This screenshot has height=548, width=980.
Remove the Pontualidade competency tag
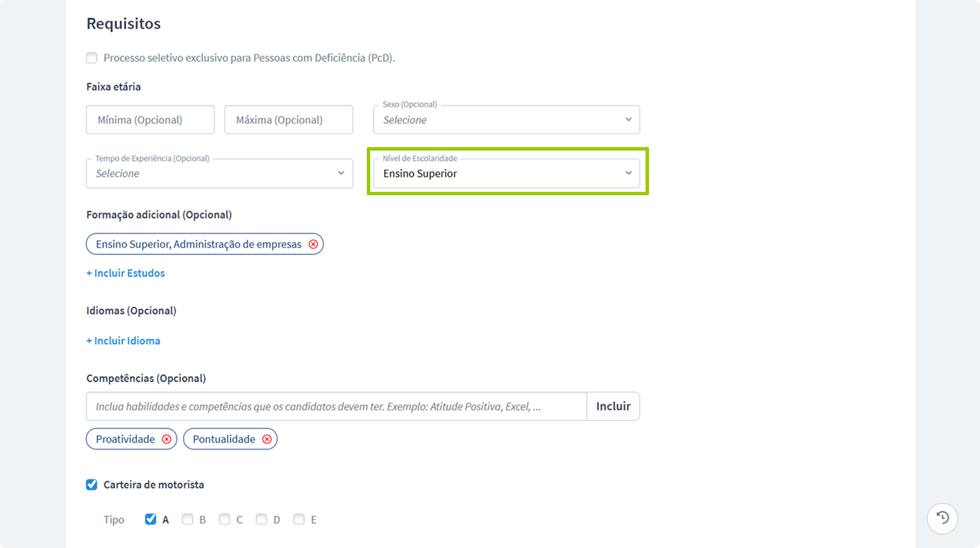coord(267,439)
